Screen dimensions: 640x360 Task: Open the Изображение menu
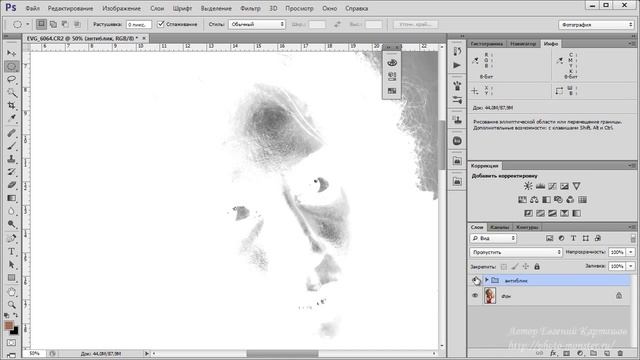click(x=121, y=8)
